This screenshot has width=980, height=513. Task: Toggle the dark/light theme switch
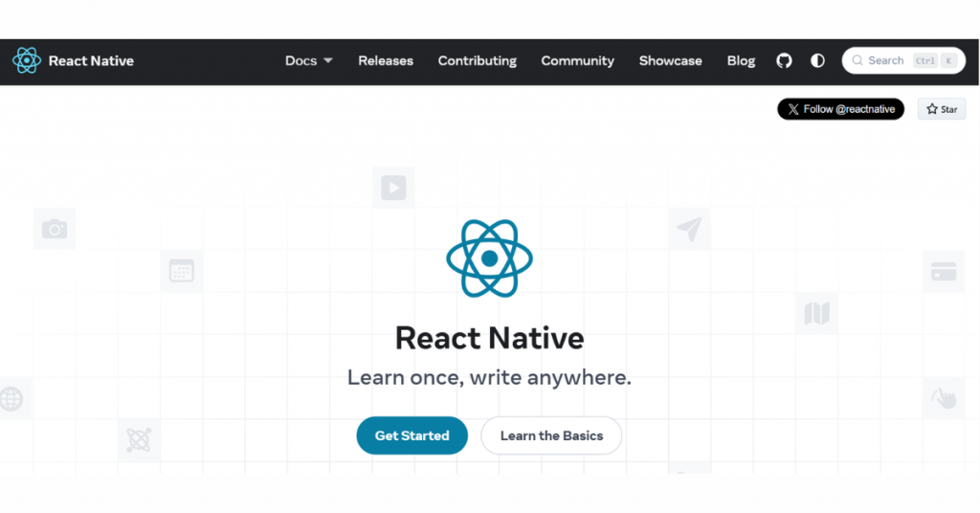click(817, 60)
